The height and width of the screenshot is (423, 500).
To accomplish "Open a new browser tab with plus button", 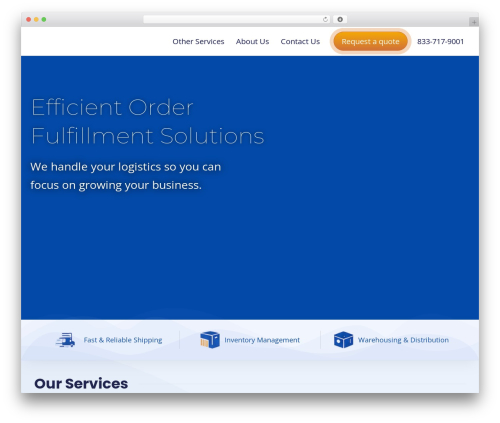I will 474,22.
